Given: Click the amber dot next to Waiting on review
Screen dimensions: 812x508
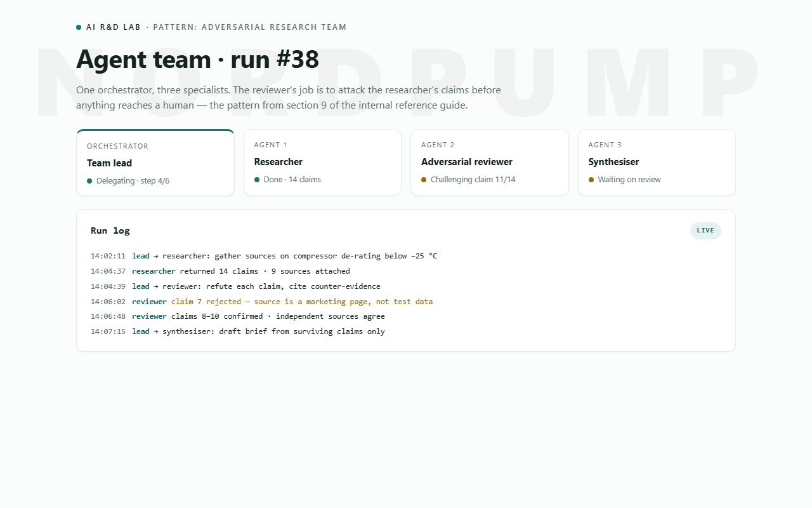Looking at the screenshot, I should [x=591, y=180].
